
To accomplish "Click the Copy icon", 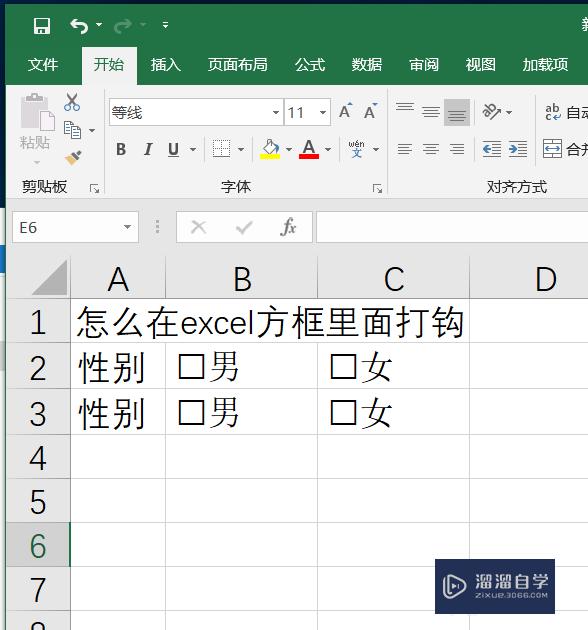I will (72, 130).
